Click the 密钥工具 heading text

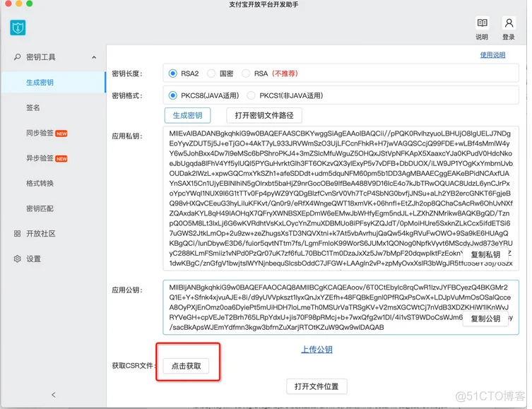41,57
